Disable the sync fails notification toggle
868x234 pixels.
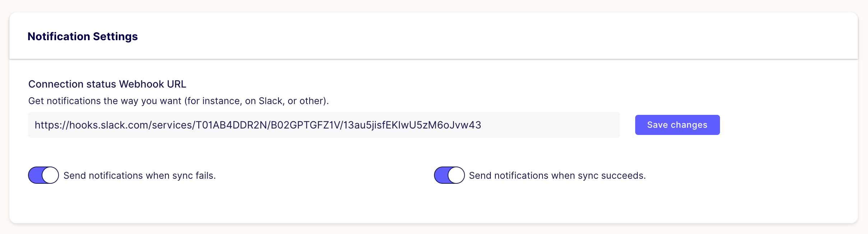pyautogui.click(x=43, y=175)
